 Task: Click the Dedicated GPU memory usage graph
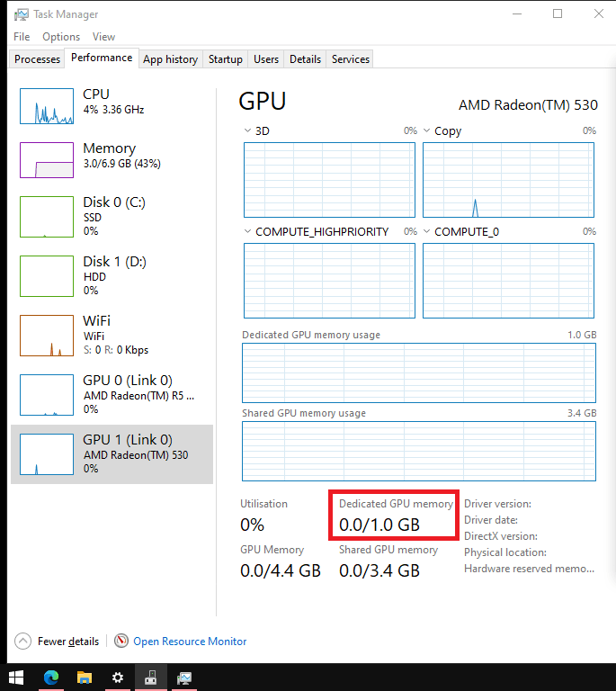tap(419, 372)
